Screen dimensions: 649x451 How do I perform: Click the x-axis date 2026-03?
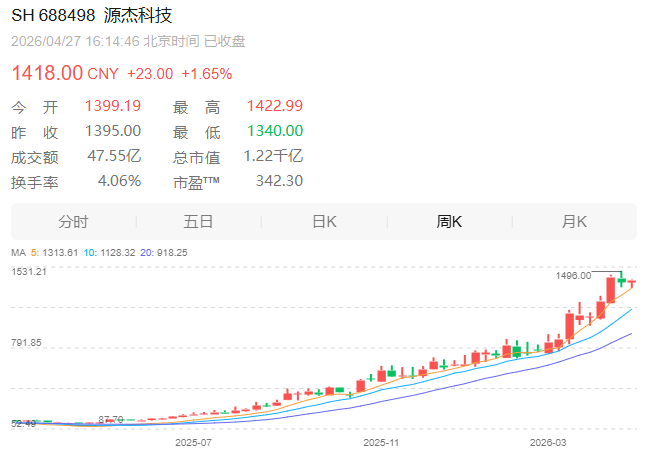tap(548, 443)
